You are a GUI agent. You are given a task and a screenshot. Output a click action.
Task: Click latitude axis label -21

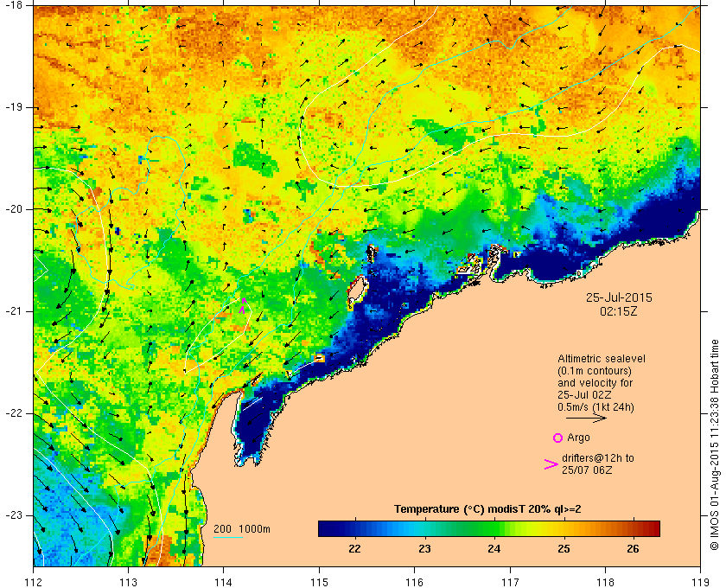(13, 311)
